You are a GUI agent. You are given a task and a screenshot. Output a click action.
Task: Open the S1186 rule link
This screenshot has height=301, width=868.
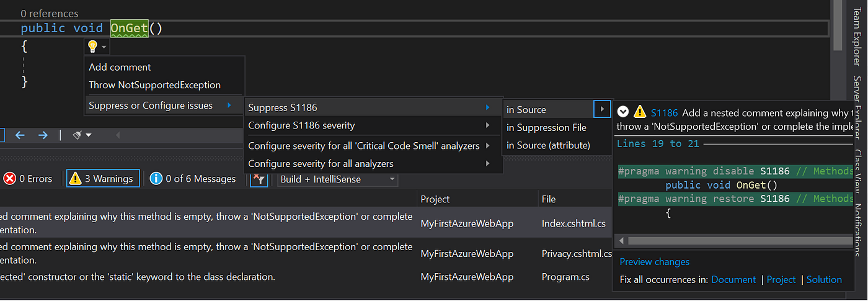point(664,112)
